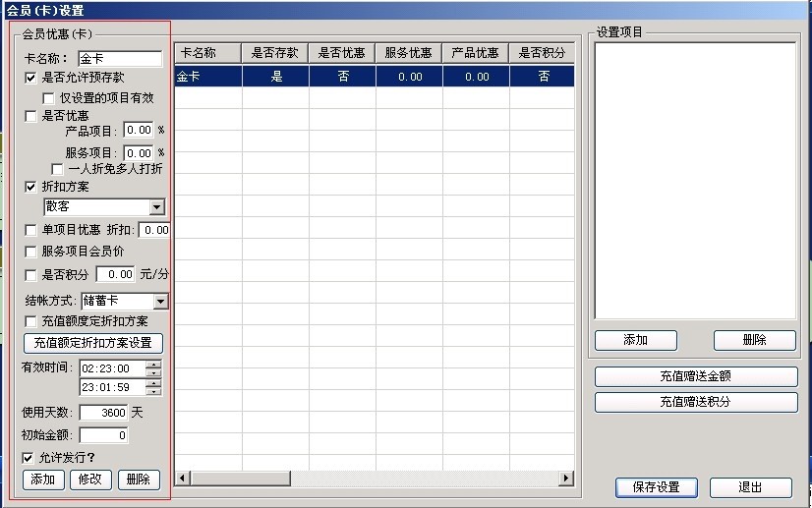812x508 pixels.
Task: Click the 是否存款 column header
Action: [x=275, y=53]
